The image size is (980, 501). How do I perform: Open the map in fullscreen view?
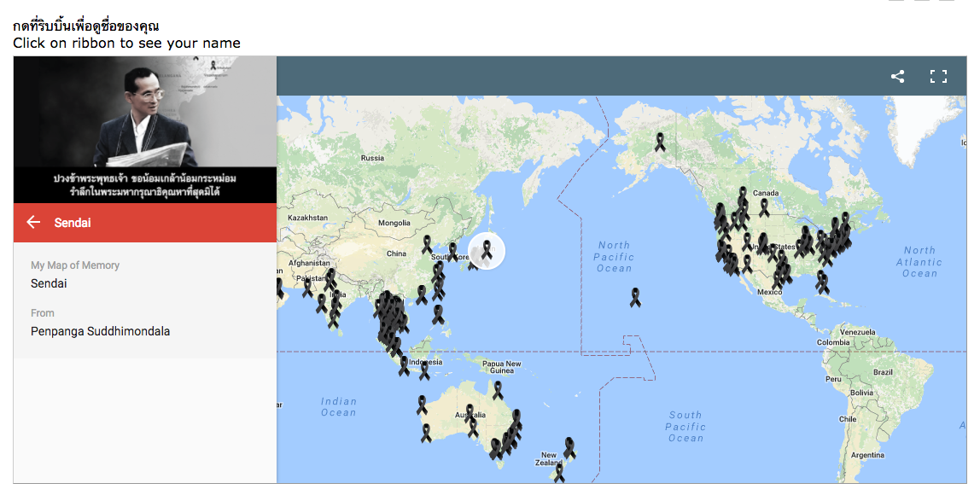coord(938,77)
